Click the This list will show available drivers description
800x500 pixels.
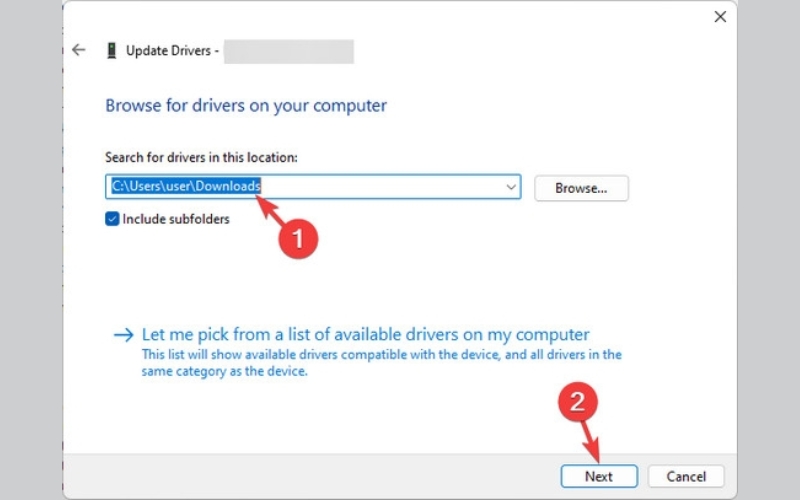(x=381, y=363)
